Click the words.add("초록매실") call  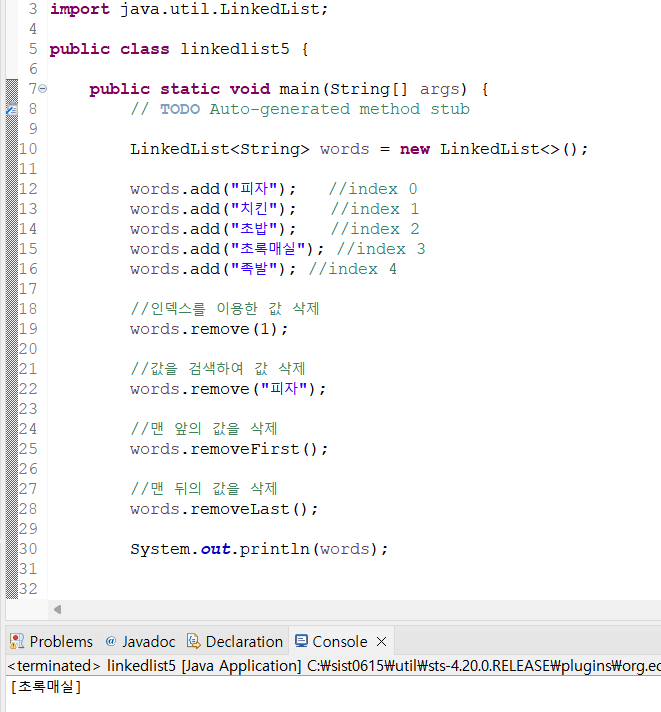[x=227, y=249]
